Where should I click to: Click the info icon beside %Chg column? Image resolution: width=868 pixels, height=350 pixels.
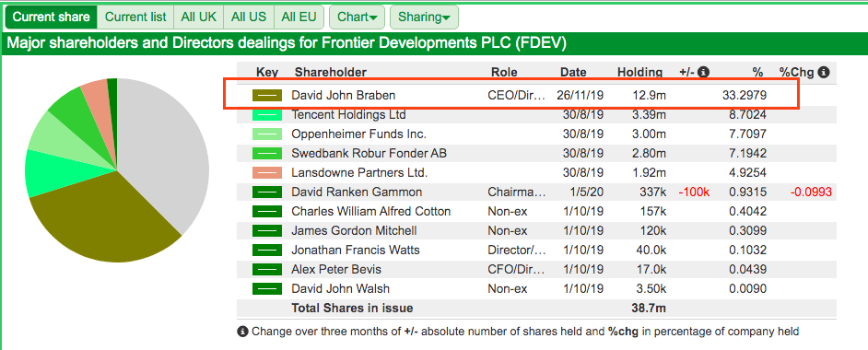tap(823, 72)
